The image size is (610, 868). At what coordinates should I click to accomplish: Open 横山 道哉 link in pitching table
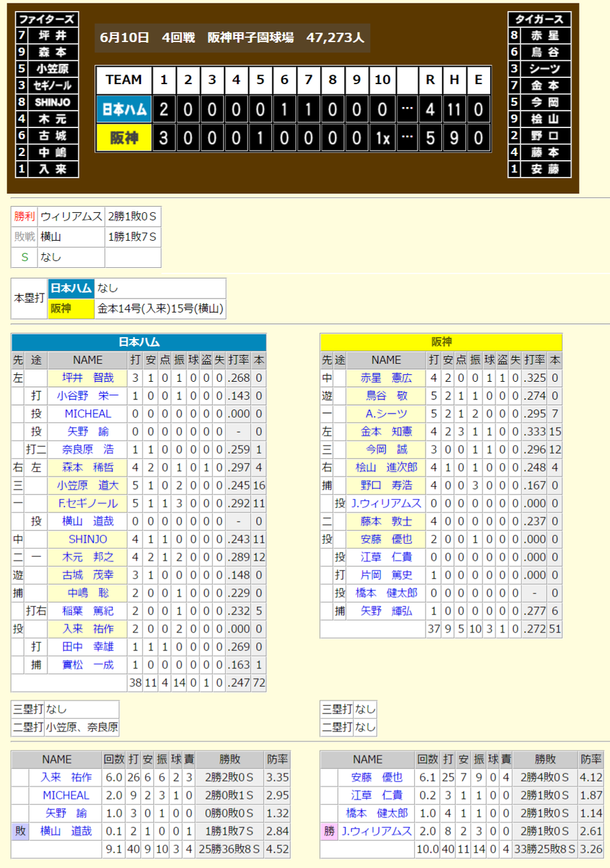(x=66, y=831)
